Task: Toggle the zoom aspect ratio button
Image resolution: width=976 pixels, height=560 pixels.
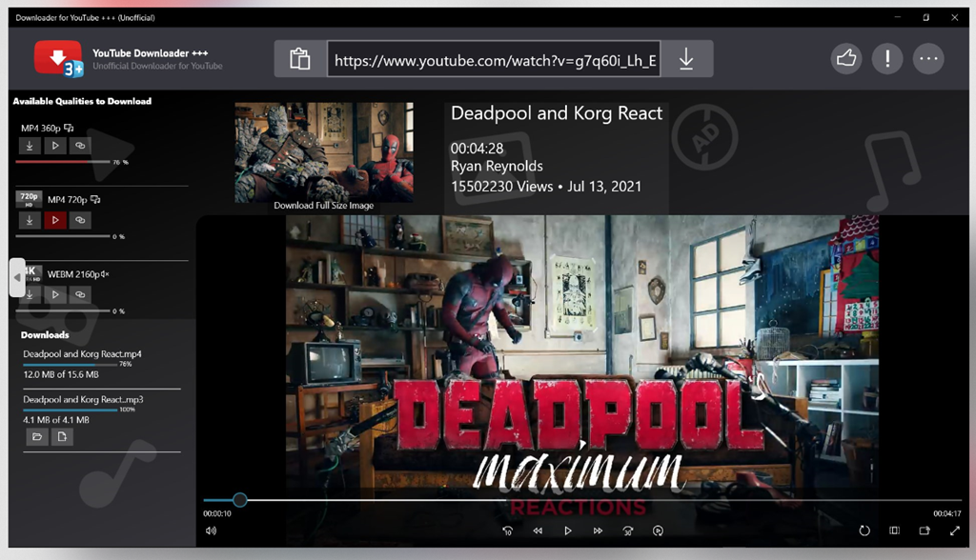Action: click(x=894, y=530)
